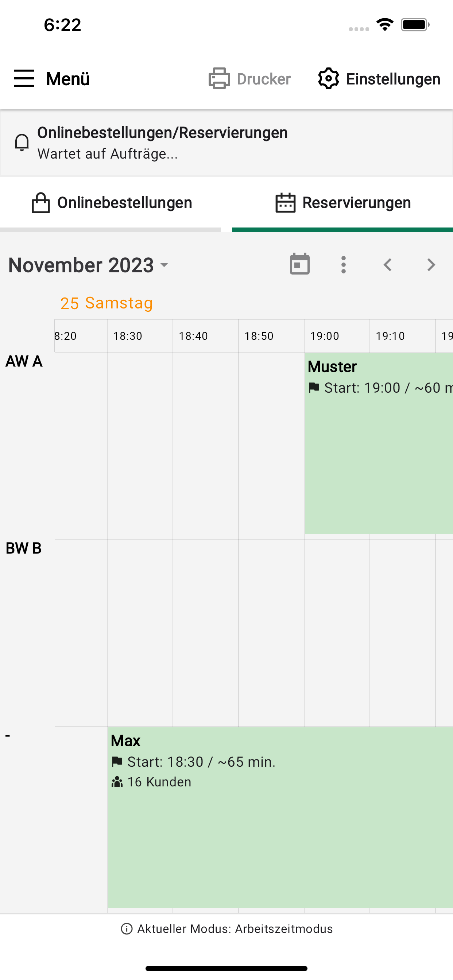Go to next day with right chevron

431,264
